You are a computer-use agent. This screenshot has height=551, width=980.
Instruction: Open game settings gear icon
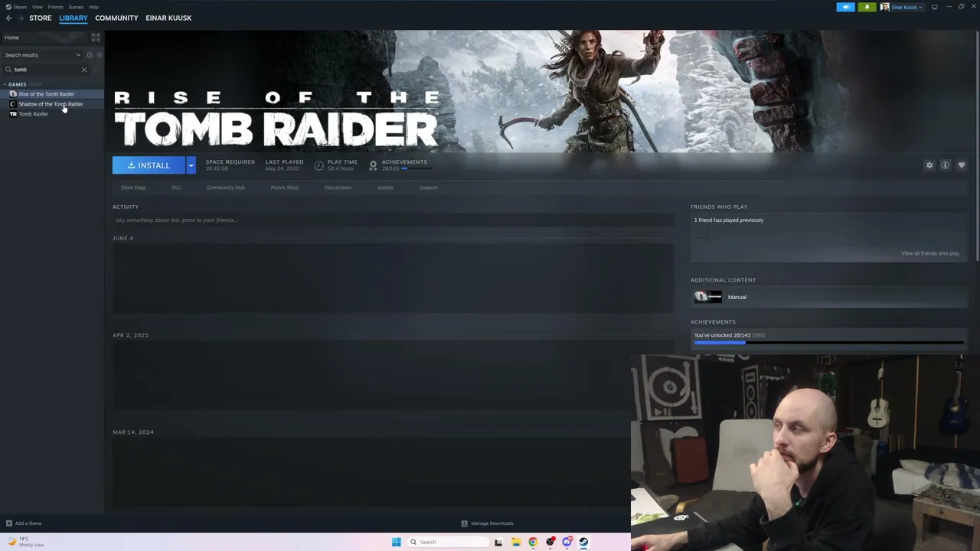(x=929, y=165)
